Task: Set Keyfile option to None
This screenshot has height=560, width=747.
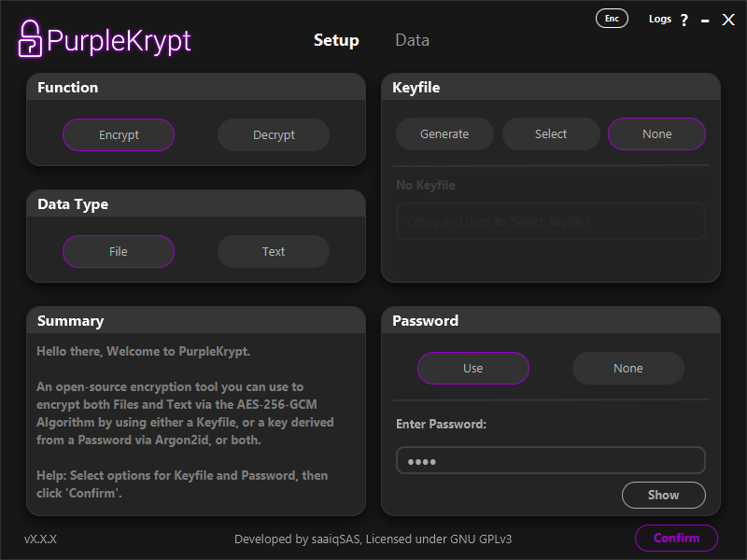Action: click(x=656, y=133)
